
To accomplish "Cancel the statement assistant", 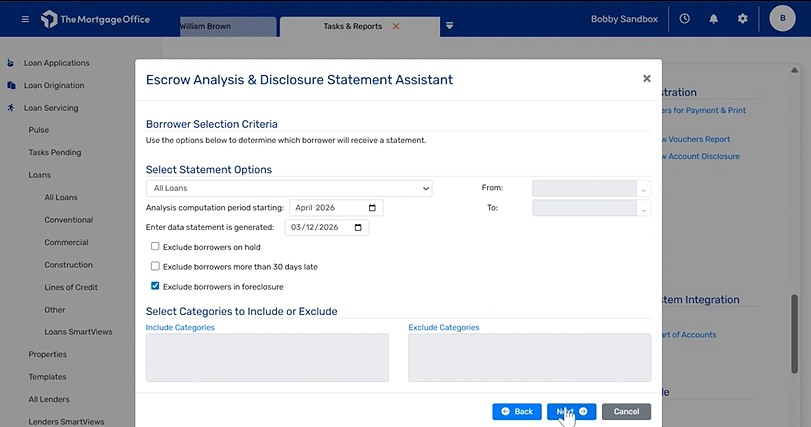I will [x=626, y=411].
